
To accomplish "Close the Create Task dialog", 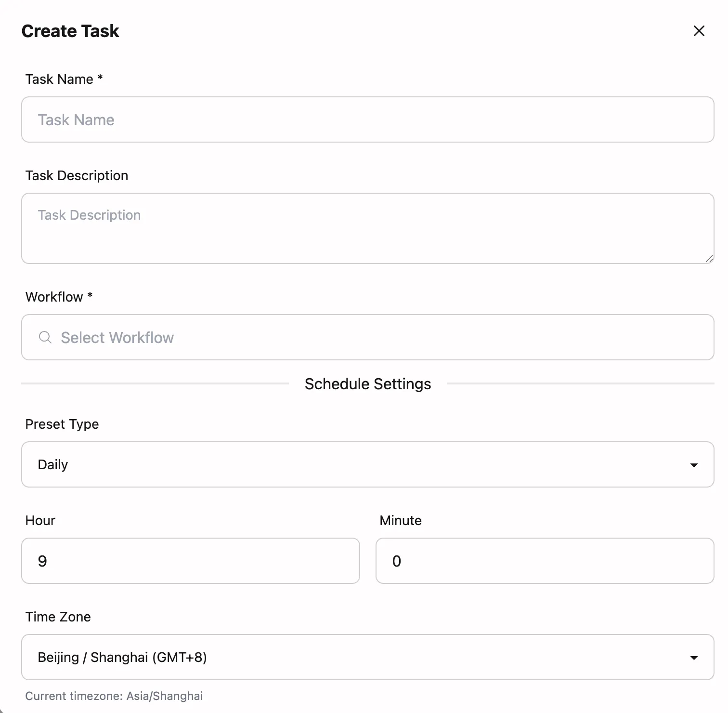I will tap(699, 31).
